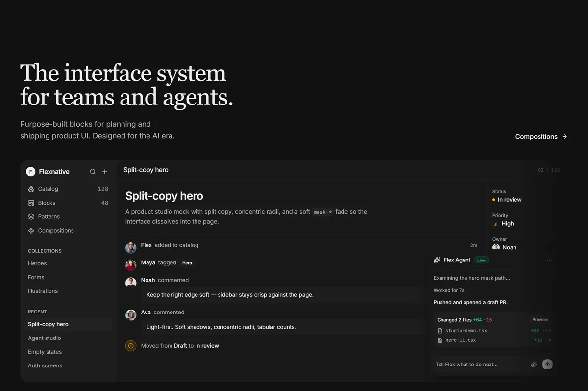Click the Compositions icon in sidebar
This screenshot has width=588, height=391.
31,230
